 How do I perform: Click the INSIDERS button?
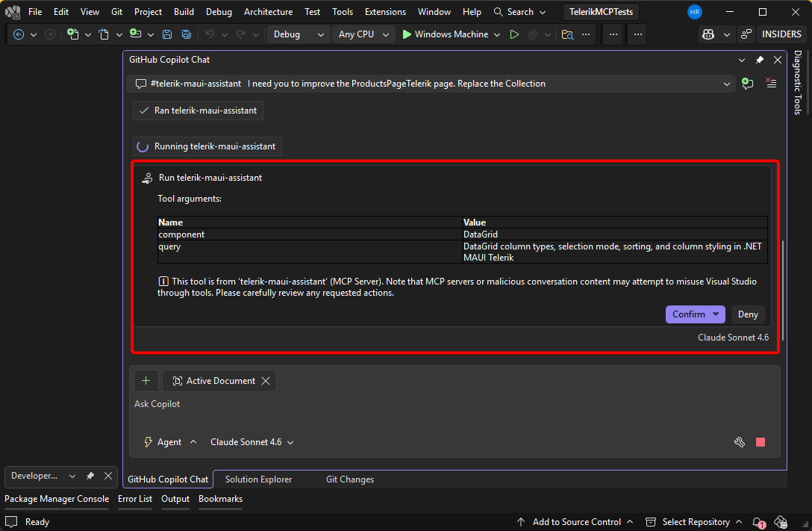[781, 34]
